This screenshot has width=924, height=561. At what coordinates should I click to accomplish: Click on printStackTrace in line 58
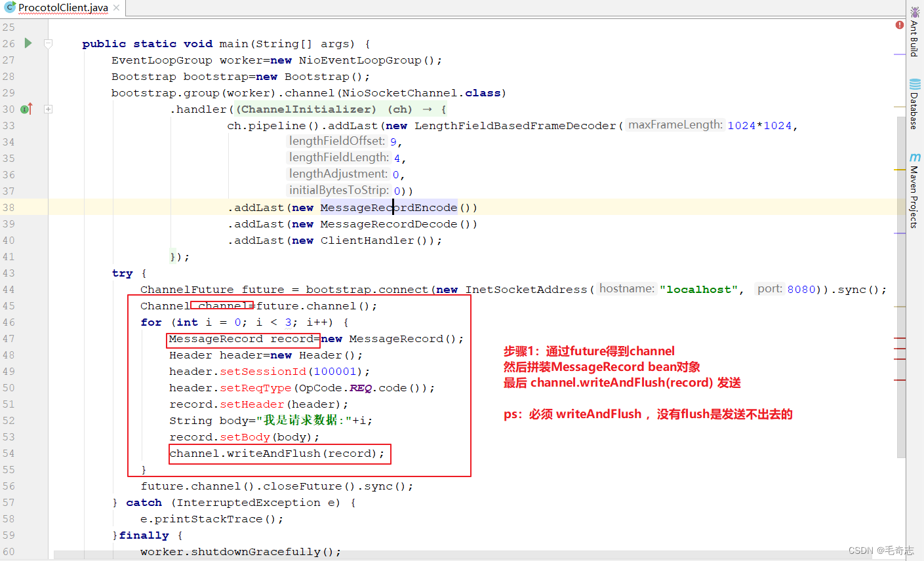(209, 519)
